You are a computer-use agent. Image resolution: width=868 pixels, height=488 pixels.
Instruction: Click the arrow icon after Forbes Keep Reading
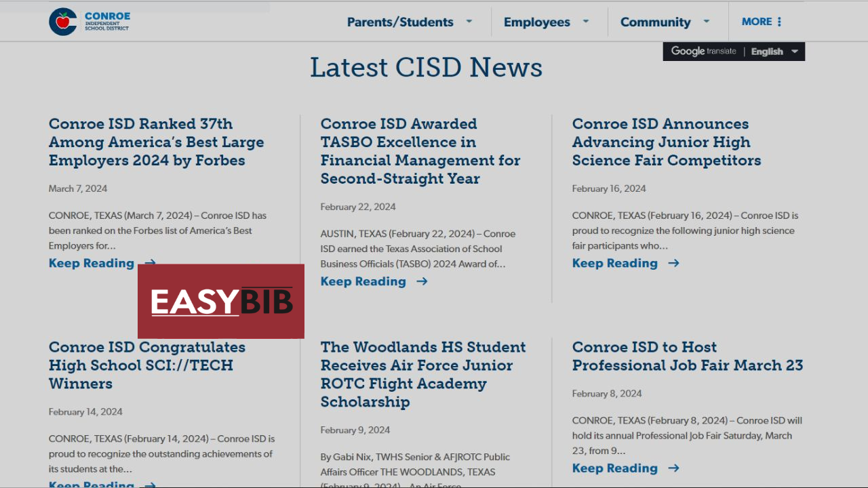pos(151,263)
